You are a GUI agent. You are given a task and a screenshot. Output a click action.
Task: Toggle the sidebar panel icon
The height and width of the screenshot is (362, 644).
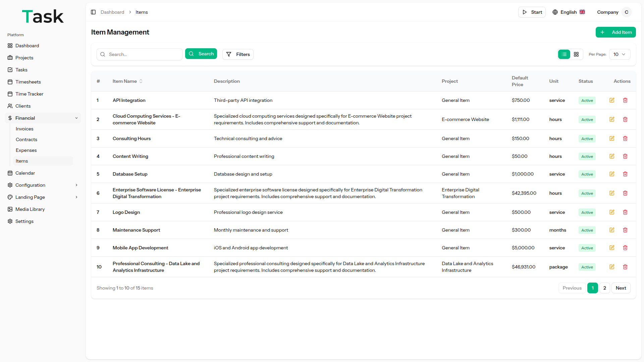coord(93,12)
